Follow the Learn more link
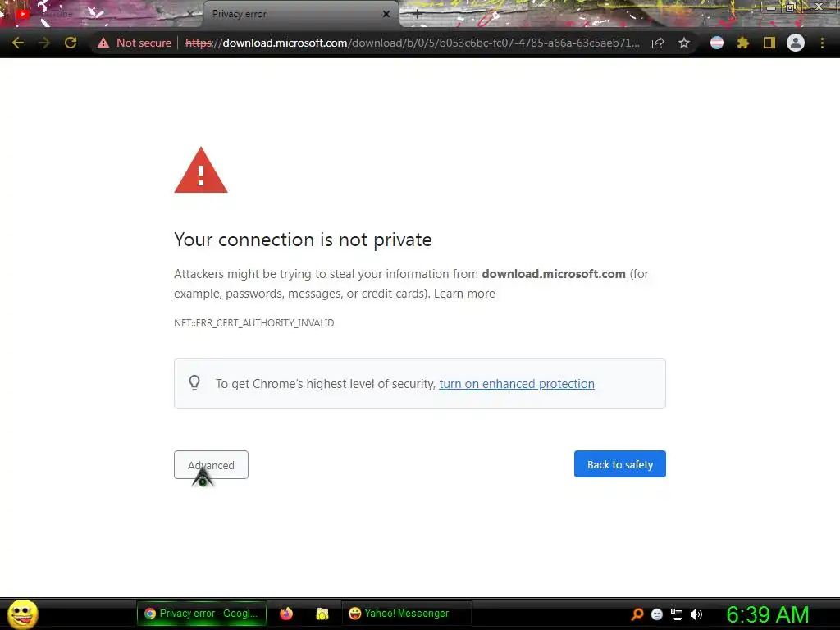The width and height of the screenshot is (840, 630). coord(464,294)
